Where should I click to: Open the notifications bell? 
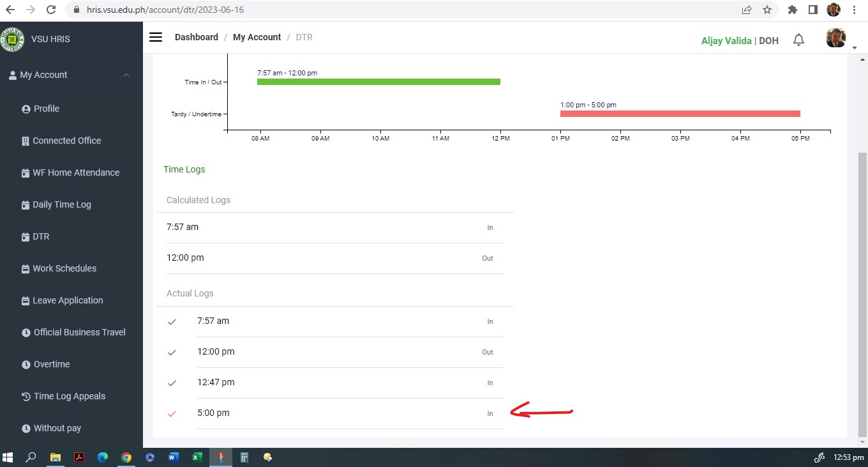(798, 40)
